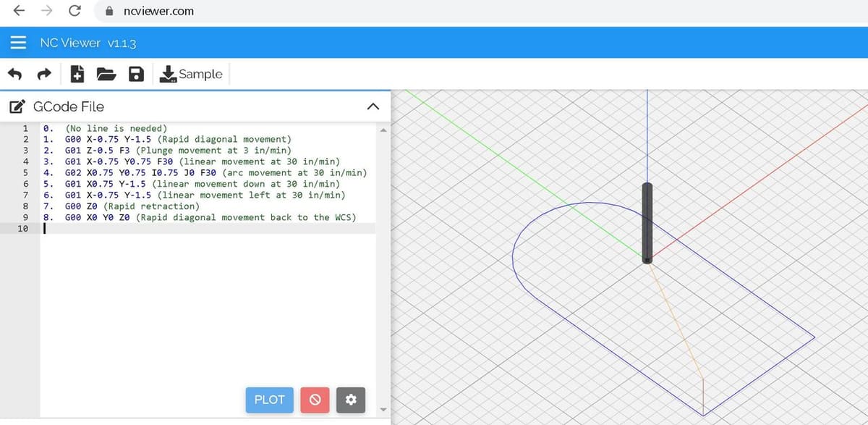The height and width of the screenshot is (425, 868).
Task: Click the "(No line is needed)" comment line
Action: pos(116,128)
